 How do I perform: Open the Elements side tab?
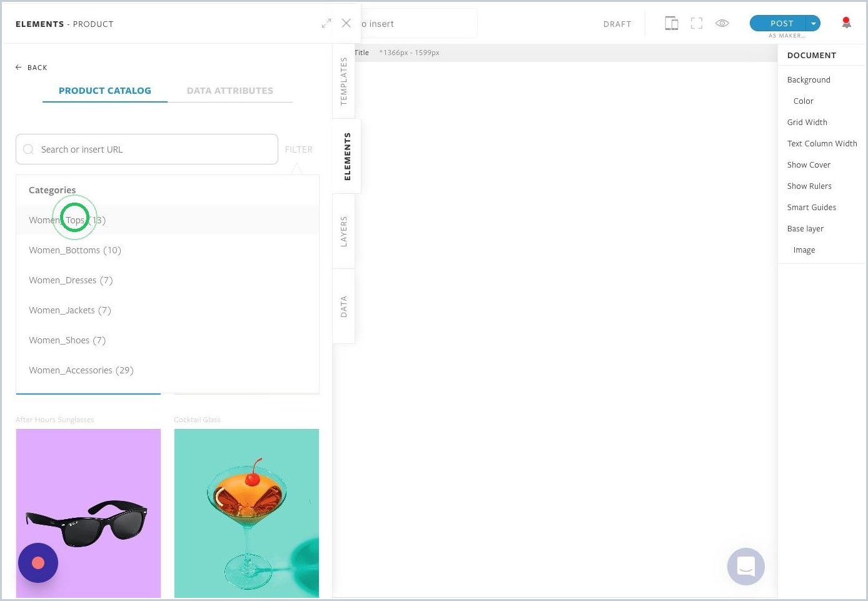(x=347, y=156)
